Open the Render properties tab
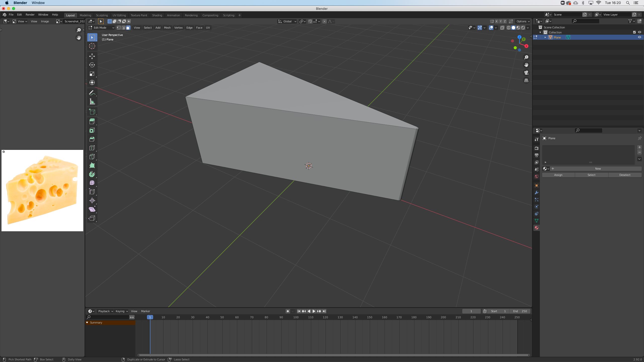Image resolution: width=644 pixels, height=362 pixels. click(537, 148)
